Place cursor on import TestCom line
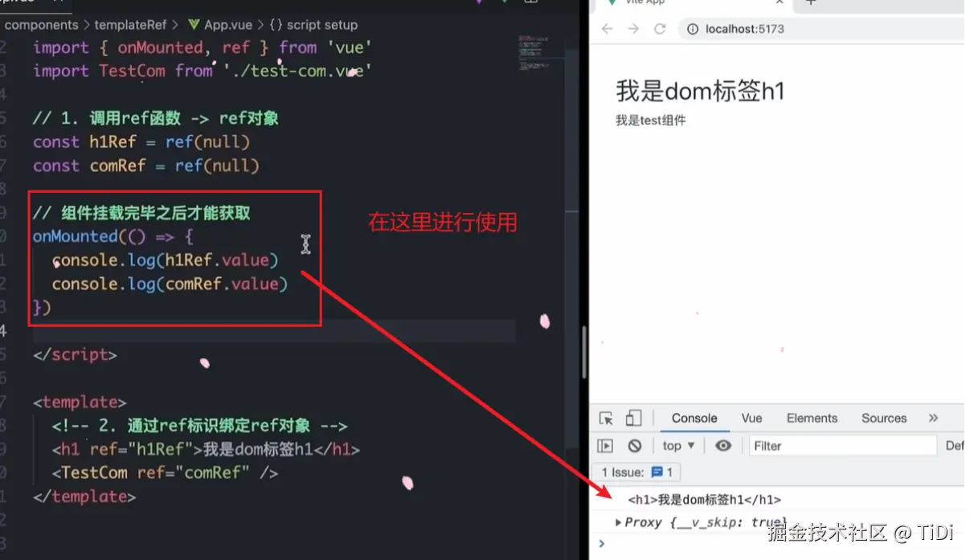 click(203, 71)
